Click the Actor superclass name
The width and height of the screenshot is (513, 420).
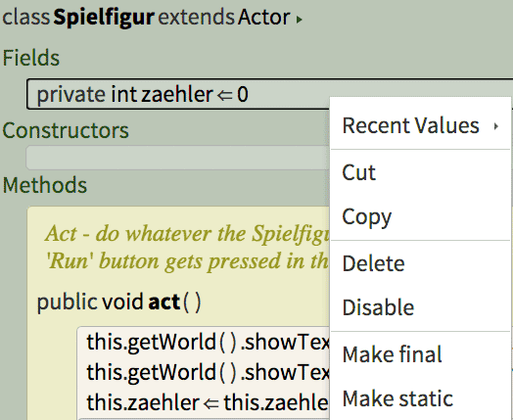(x=264, y=17)
